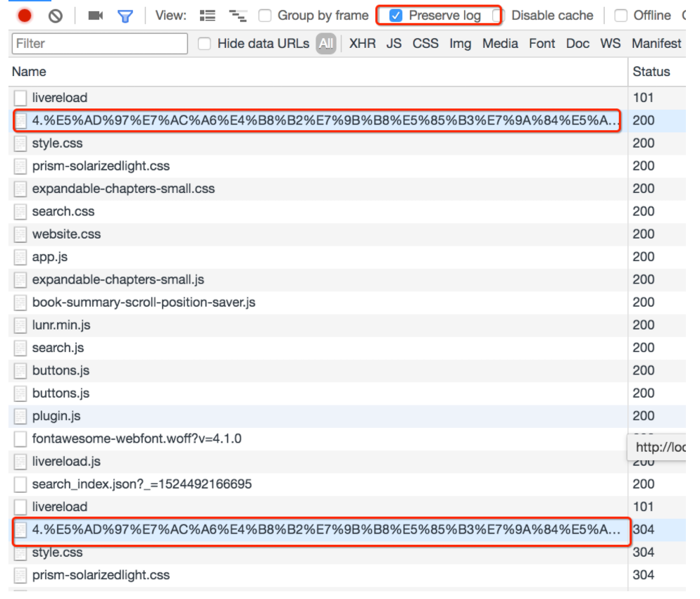Click the blank icon beside search_index.json
The image size is (700, 599).
click(x=20, y=484)
